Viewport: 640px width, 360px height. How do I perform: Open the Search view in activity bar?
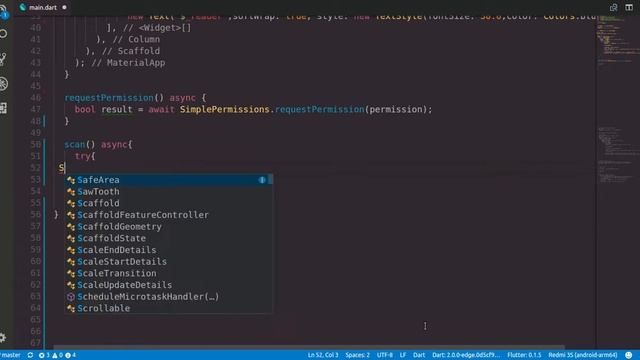pyautogui.click(x=3, y=34)
